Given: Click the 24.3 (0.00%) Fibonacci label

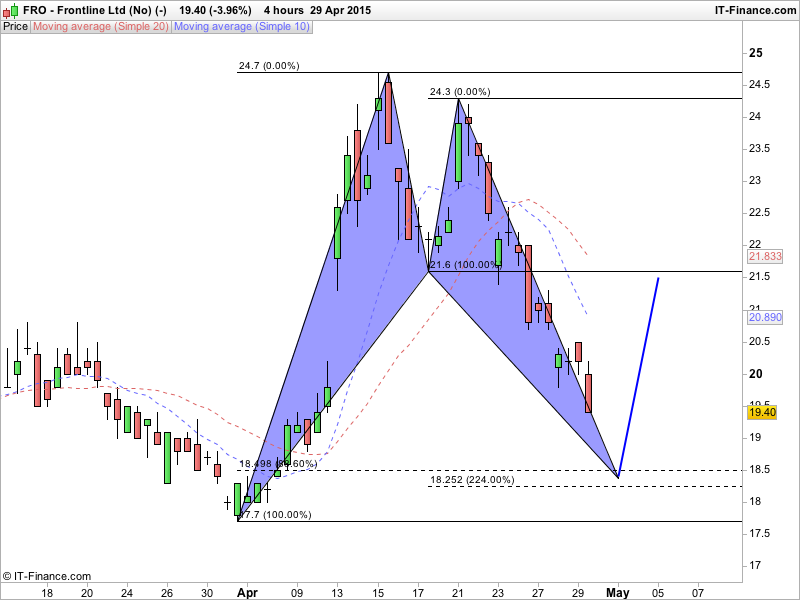Looking at the screenshot, I should 460,91.
